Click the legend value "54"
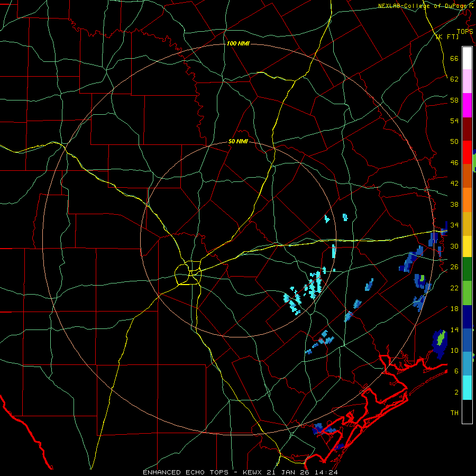This screenshot has height=476, width=476. [x=454, y=121]
